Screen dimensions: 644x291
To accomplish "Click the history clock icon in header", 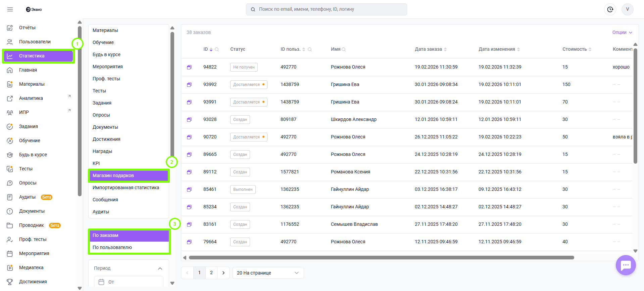I will (610, 9).
